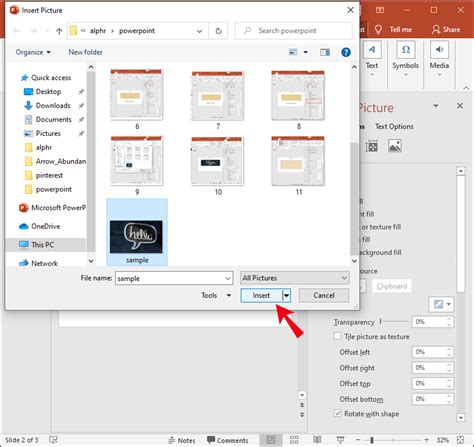Screen dimensions: 474x447
Task: Open Documents folder in navigation pane
Action: (x=48, y=120)
